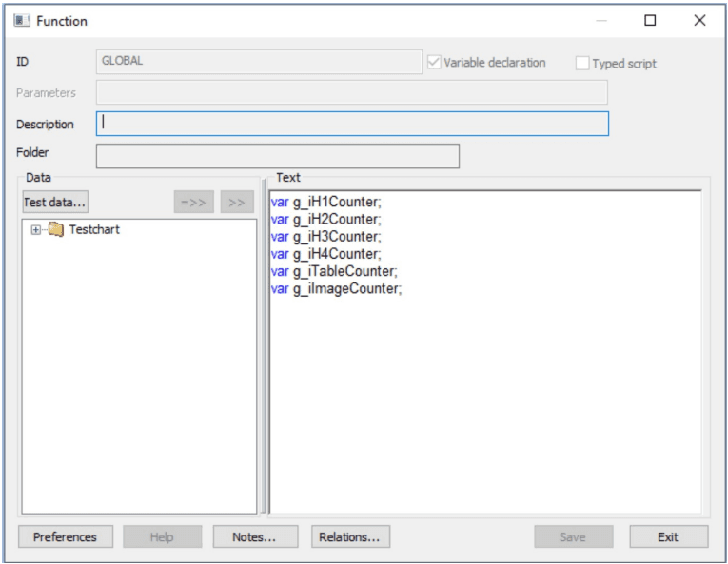The width and height of the screenshot is (728, 564).
Task: Click the ID field containing GLOBAL
Action: pyautogui.click(x=259, y=62)
